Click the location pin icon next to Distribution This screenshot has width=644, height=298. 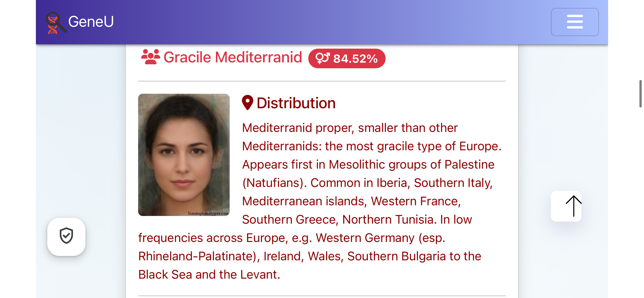[247, 103]
